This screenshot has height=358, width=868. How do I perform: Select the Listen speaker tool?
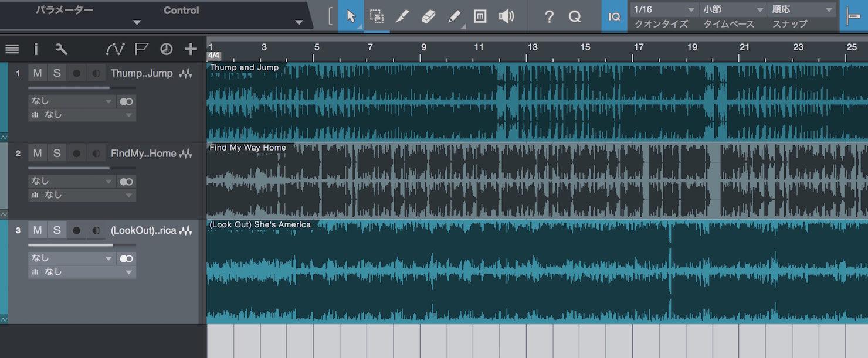(506, 16)
